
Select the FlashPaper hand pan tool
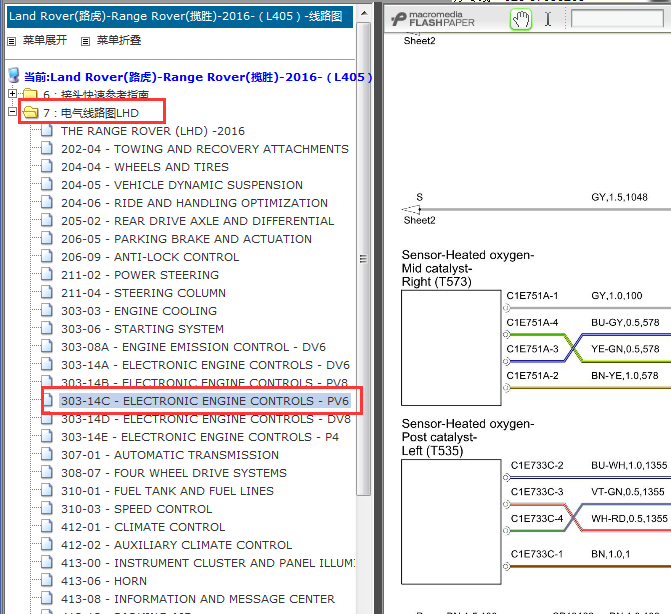pyautogui.click(x=521, y=20)
